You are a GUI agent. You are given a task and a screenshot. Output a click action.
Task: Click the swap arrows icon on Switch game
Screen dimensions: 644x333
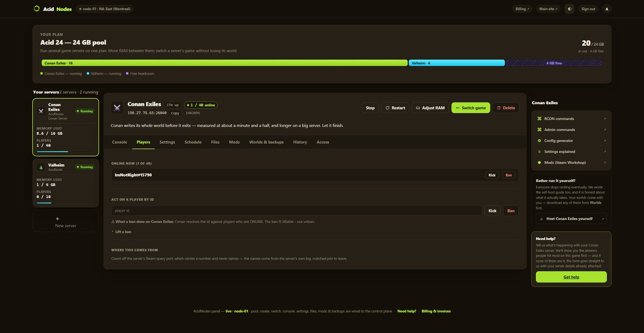coord(458,108)
